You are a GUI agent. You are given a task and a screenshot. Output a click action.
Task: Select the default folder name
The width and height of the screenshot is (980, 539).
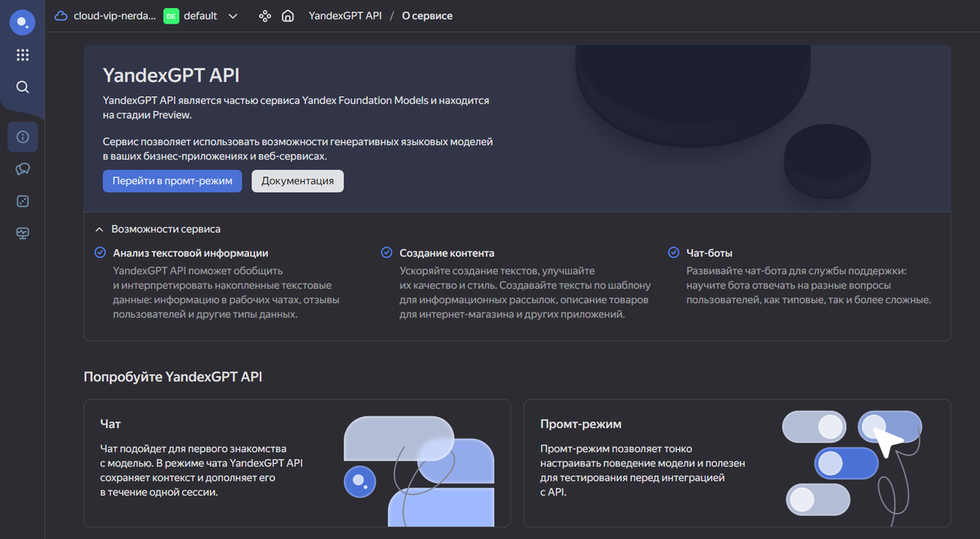[x=201, y=16]
